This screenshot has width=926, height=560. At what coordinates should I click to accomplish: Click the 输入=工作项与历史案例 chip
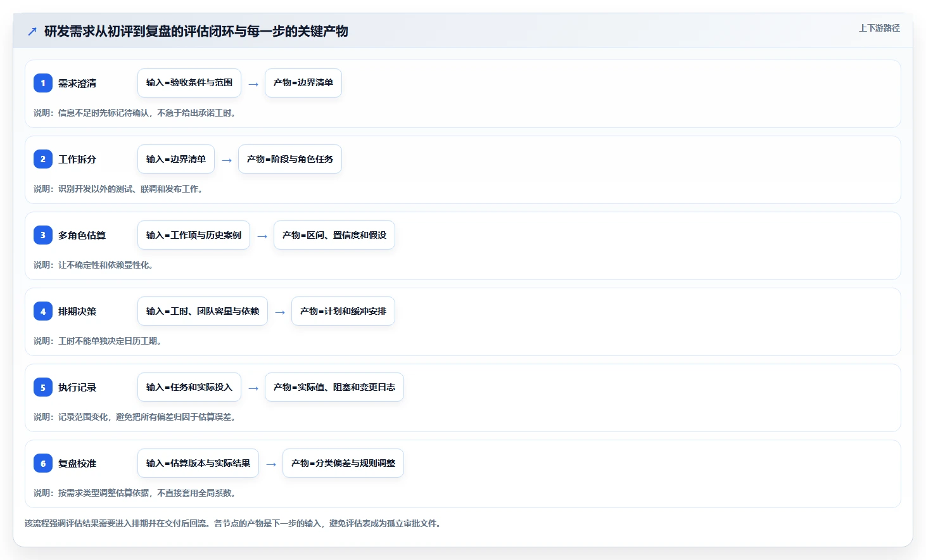pyautogui.click(x=194, y=235)
